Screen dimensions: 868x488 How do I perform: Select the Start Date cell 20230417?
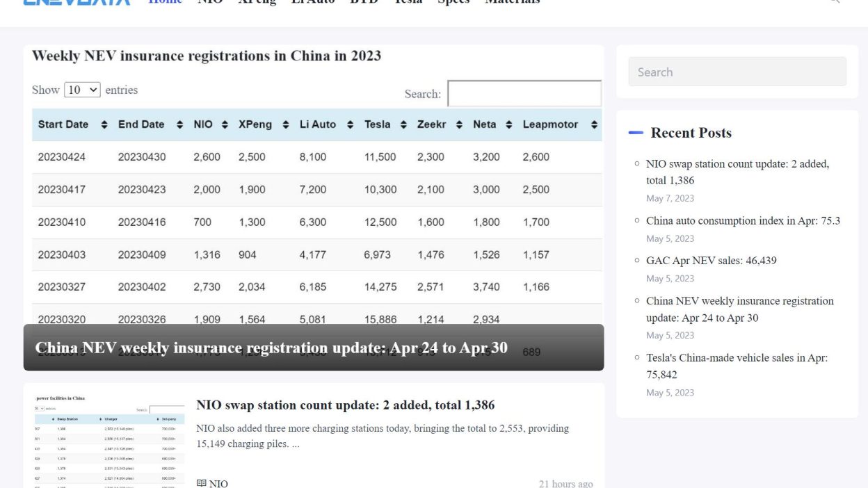(62, 189)
